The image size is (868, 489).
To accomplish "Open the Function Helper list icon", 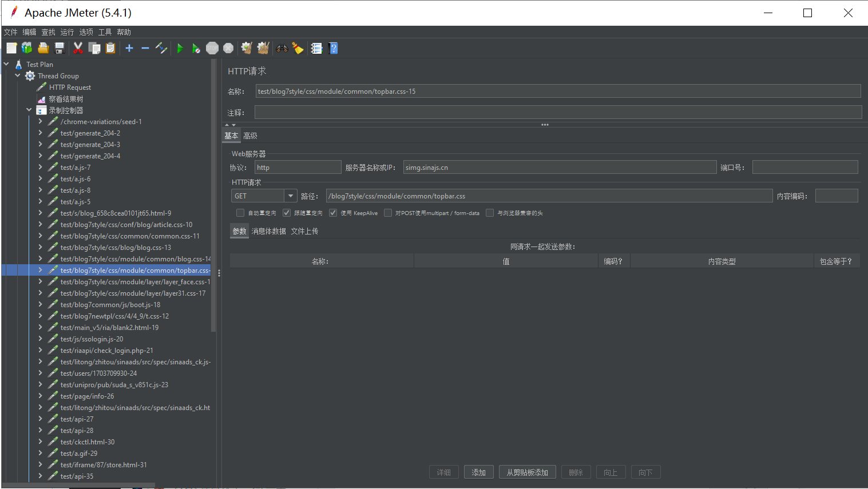I will 316,48.
